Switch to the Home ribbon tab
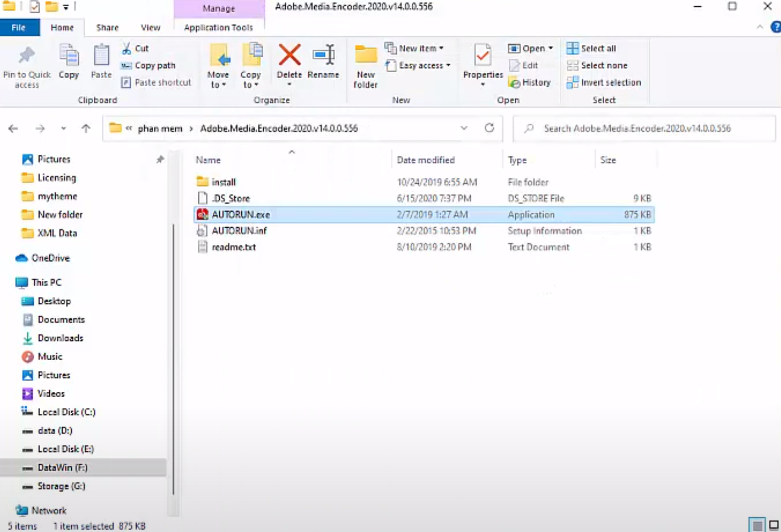This screenshot has width=781, height=532. [x=62, y=27]
